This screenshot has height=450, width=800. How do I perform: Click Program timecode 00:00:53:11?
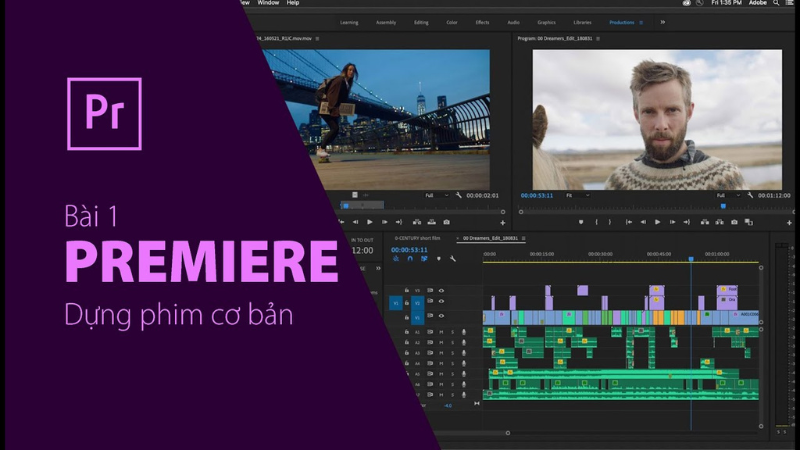(537, 195)
